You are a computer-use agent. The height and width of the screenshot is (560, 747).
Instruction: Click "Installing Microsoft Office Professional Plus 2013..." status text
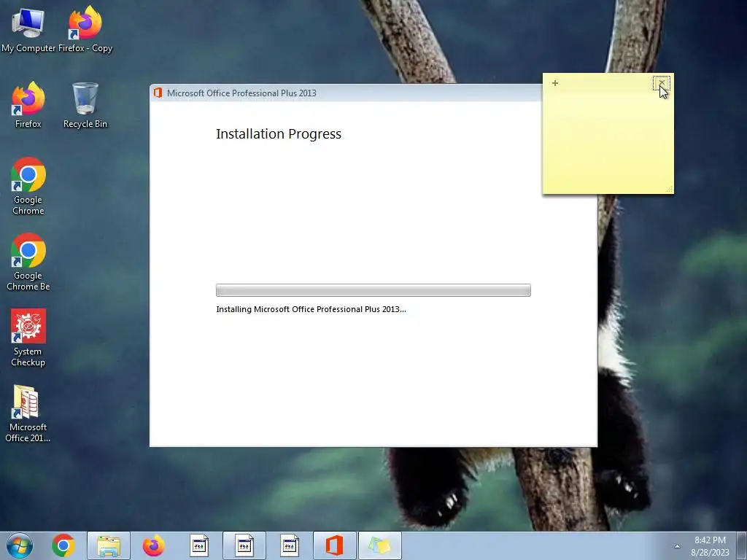(x=311, y=309)
